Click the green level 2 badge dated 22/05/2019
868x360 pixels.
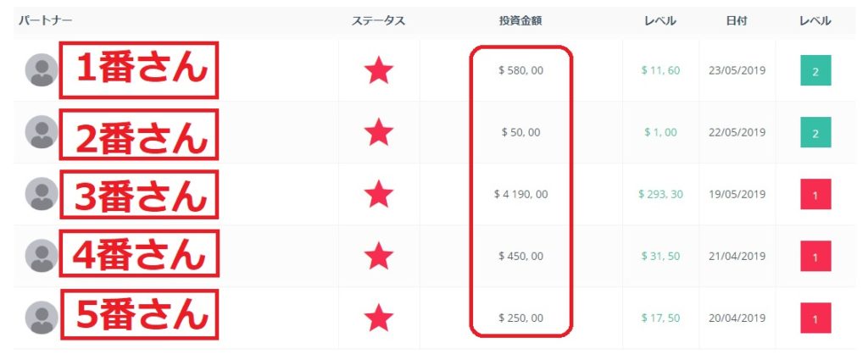815,133
